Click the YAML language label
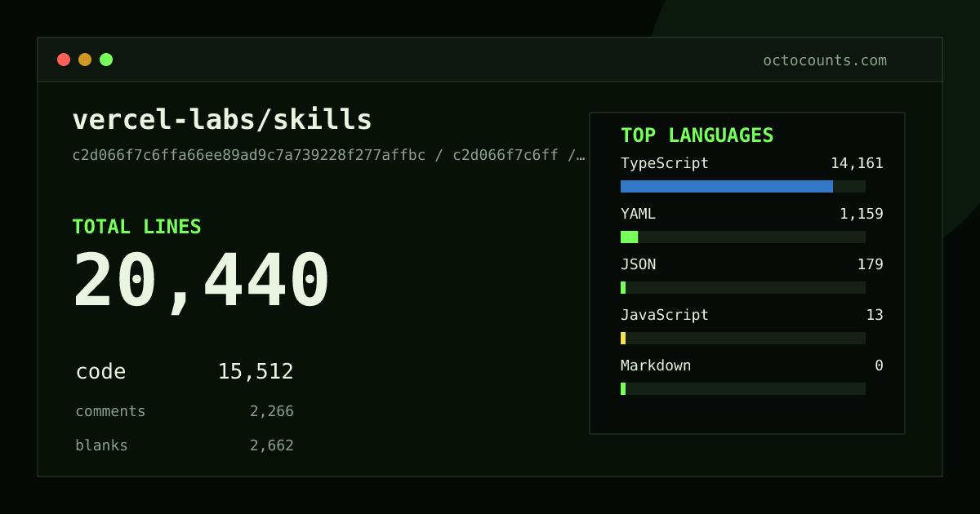 (638, 214)
